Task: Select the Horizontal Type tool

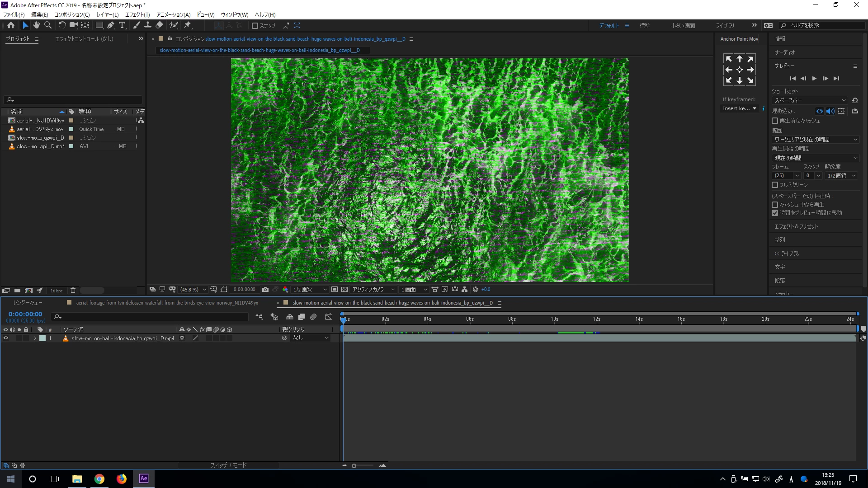Action: tap(122, 25)
